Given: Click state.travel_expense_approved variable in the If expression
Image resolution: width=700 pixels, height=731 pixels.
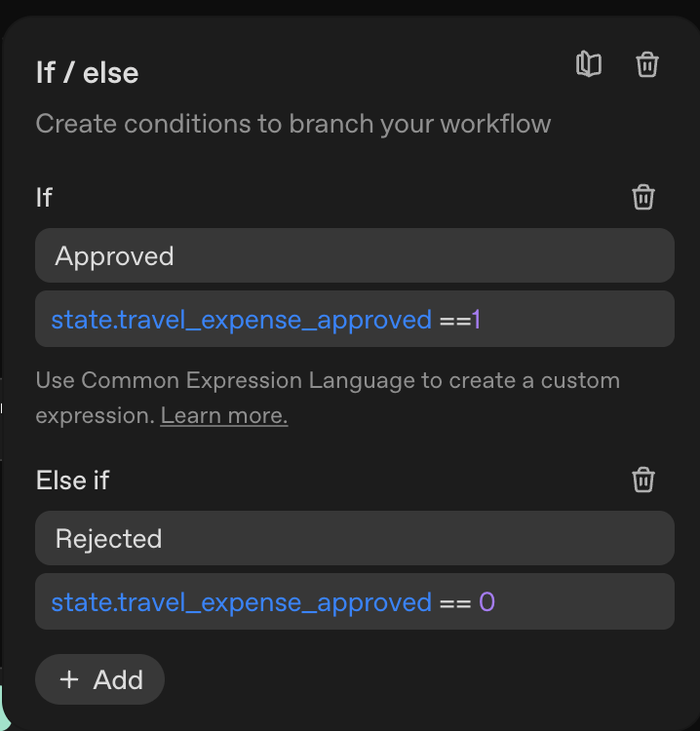Looking at the screenshot, I should pyautogui.click(x=241, y=320).
